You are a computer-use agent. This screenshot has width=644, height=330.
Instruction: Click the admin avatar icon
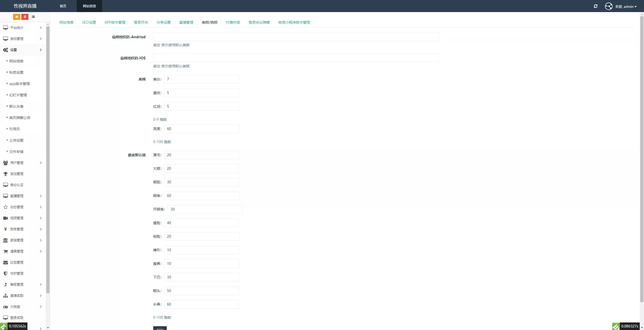(609, 6)
